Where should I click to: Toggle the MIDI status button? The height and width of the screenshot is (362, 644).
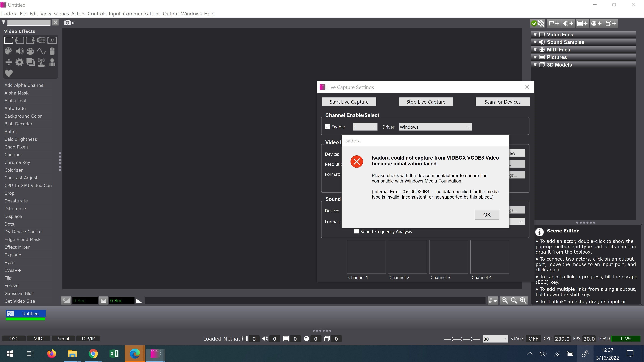click(39, 338)
